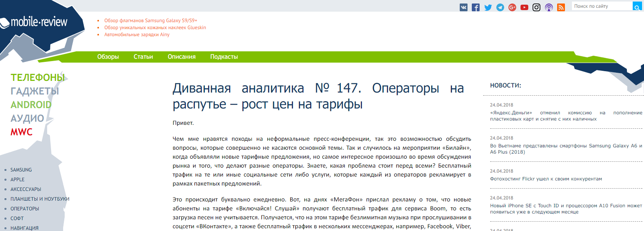Open the VK social page icon
The width and height of the screenshot is (644, 231).
pyautogui.click(x=463, y=7)
